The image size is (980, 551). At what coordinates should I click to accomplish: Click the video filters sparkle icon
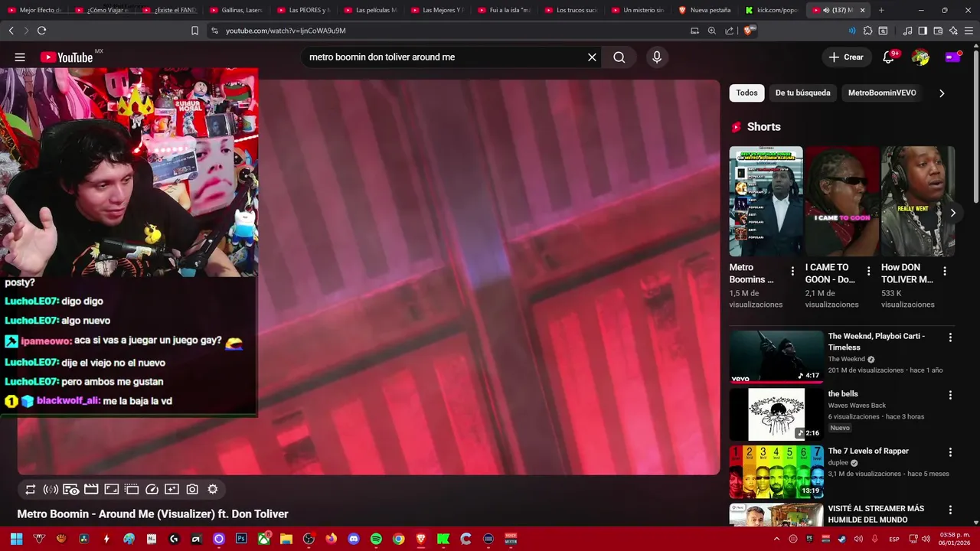tap(172, 489)
